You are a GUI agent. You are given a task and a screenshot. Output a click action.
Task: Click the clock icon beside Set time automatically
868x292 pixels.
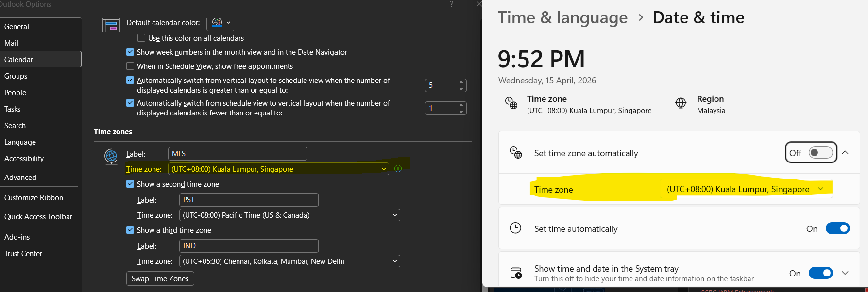pos(515,228)
